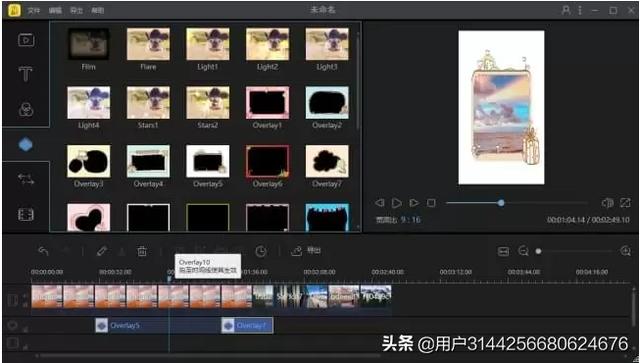Open the third menu bar item
Image resolution: width=640 pixels, height=363 pixels.
(76, 11)
